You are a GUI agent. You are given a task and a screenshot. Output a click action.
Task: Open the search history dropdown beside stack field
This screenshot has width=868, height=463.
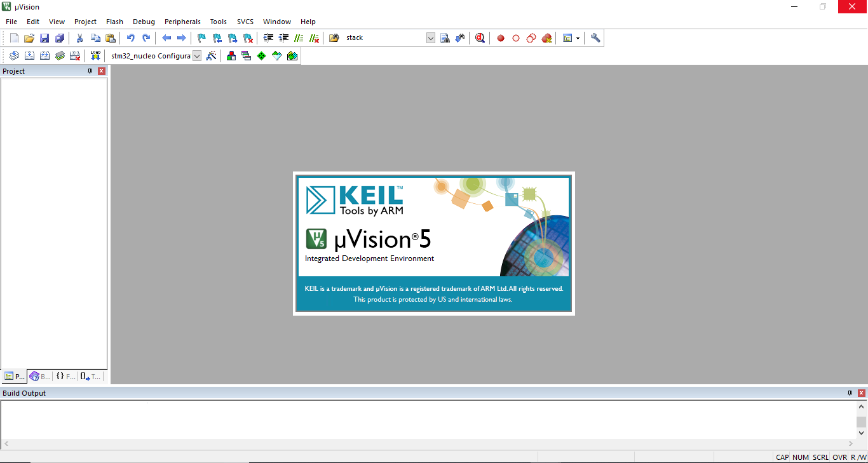pos(431,37)
